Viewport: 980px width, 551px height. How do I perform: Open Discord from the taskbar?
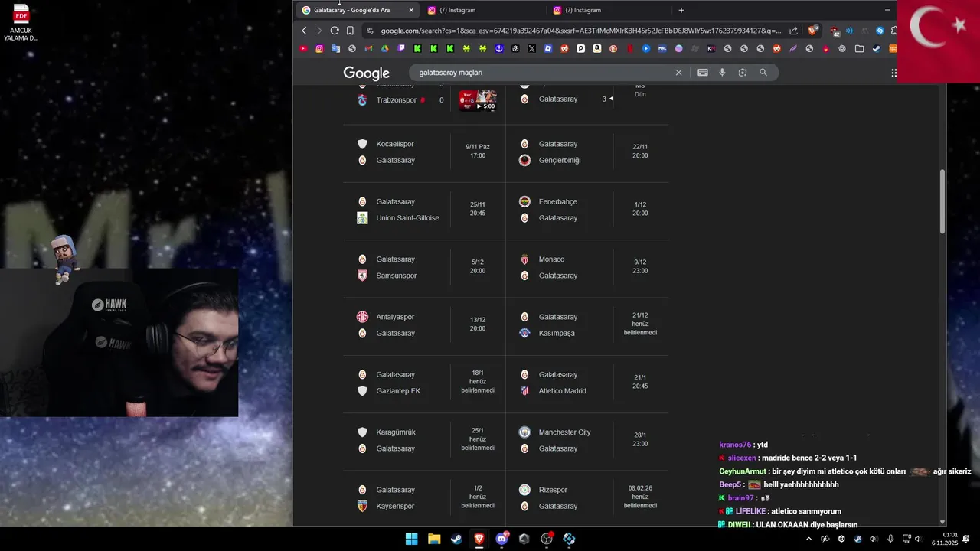[501, 539]
